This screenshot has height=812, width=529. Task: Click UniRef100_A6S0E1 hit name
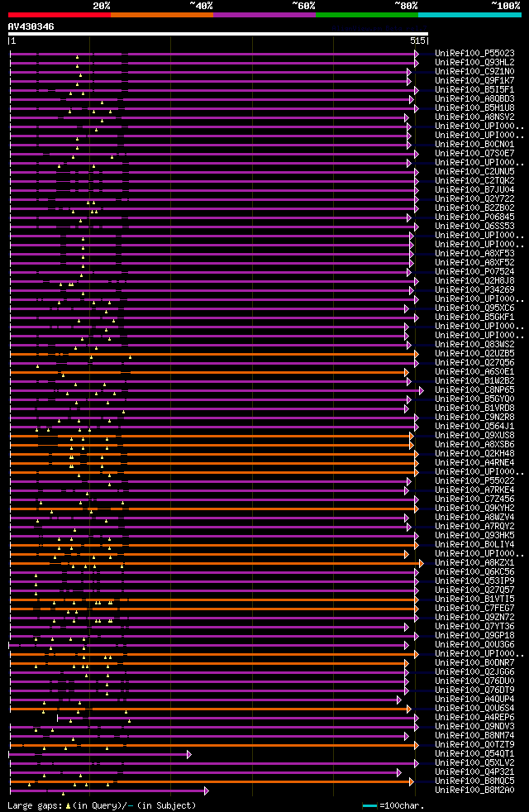(x=474, y=372)
